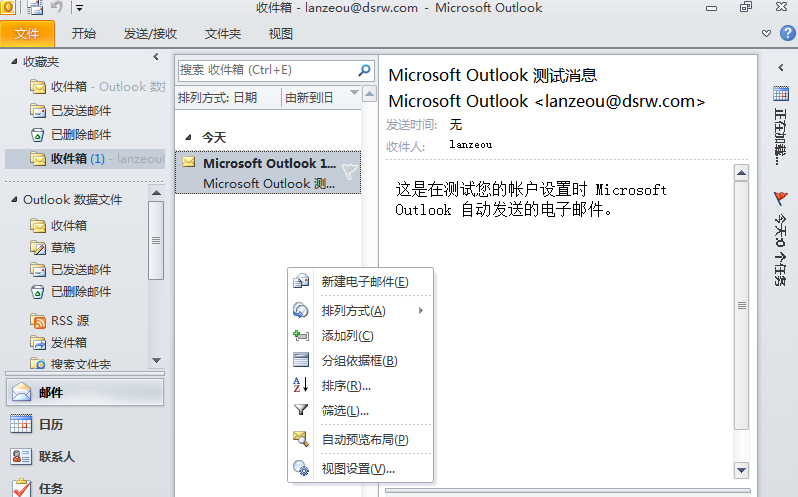Image resolution: width=798 pixels, height=497 pixels.
Task: Switch to the 开始 ribbon tab
Action: 83,34
